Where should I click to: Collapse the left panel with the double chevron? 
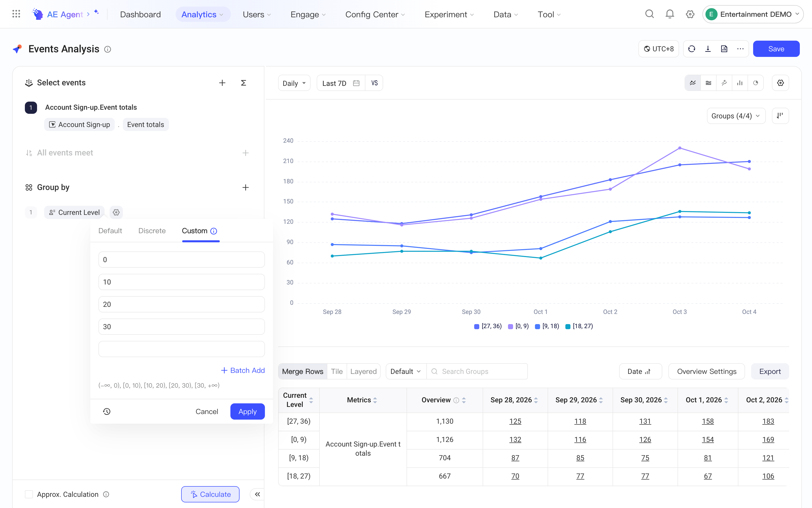coord(257,494)
